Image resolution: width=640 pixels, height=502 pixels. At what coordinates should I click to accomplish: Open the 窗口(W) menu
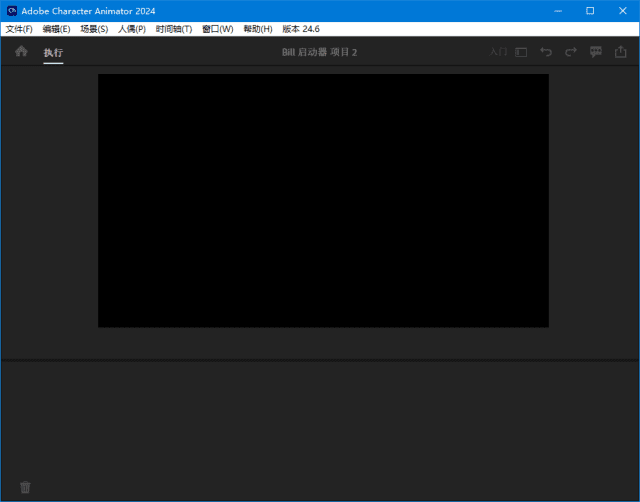[x=218, y=29]
